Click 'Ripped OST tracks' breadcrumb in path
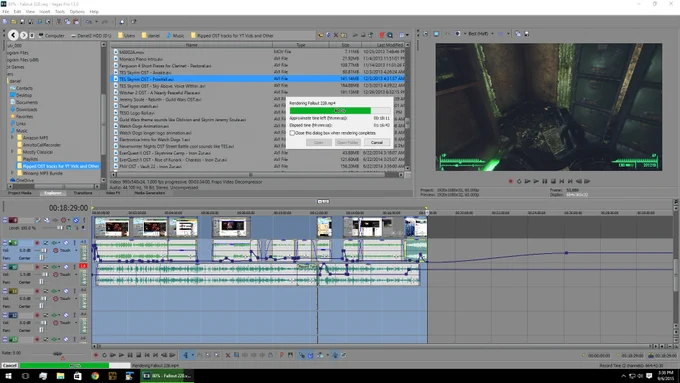The width and height of the screenshot is (680, 383). coord(232,36)
